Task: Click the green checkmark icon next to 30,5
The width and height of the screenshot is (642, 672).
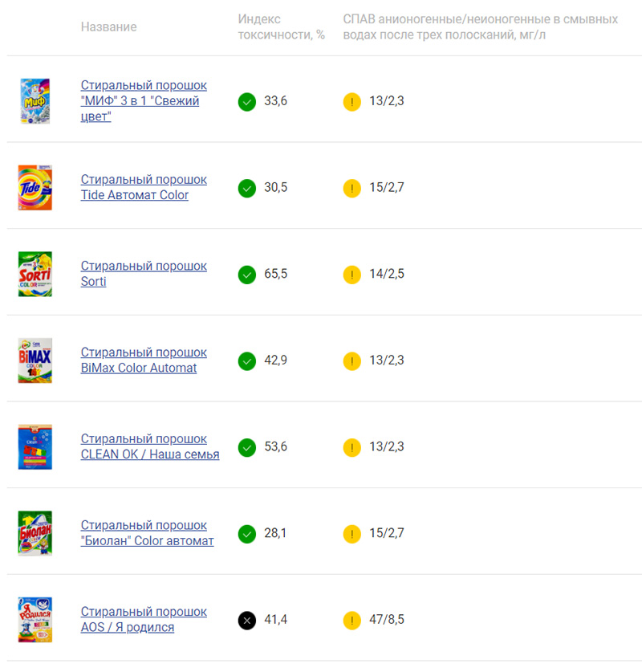Action: [246, 188]
